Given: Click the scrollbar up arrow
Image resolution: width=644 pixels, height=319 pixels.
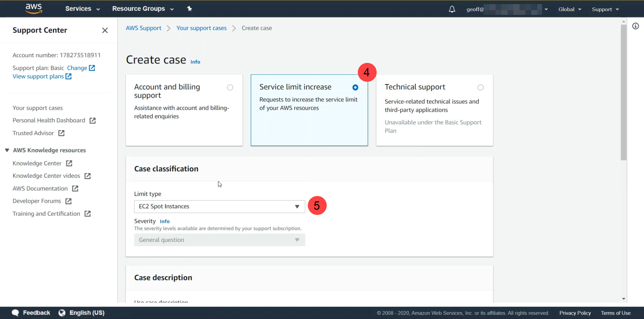Looking at the screenshot, I should point(623,21).
